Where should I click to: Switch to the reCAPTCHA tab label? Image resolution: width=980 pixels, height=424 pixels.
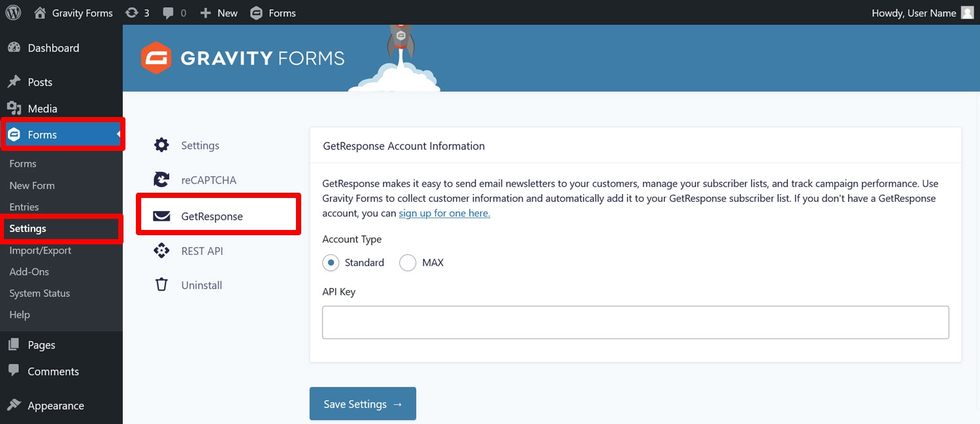coord(209,180)
